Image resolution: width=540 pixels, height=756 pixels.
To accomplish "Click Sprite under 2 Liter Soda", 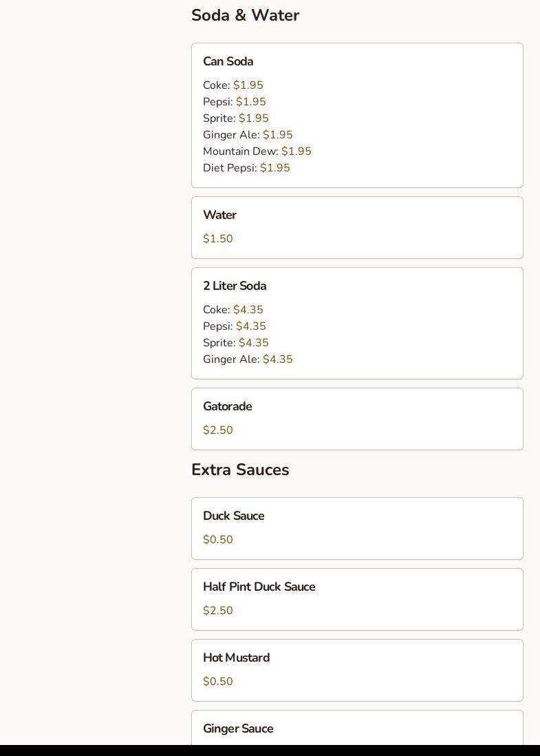I will [x=236, y=343].
